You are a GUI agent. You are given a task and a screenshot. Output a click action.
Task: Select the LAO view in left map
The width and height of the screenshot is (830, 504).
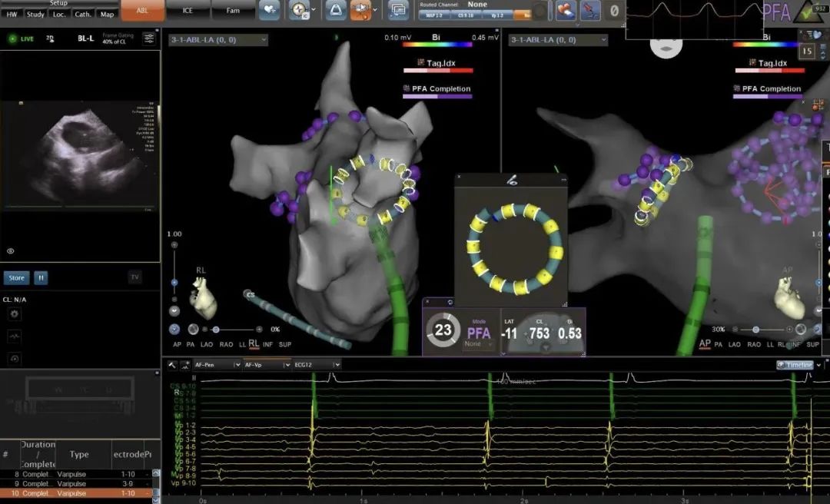point(204,344)
